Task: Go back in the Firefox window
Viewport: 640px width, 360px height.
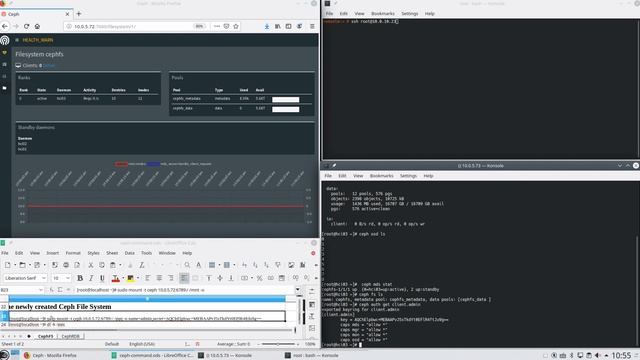Action: (x=5, y=26)
